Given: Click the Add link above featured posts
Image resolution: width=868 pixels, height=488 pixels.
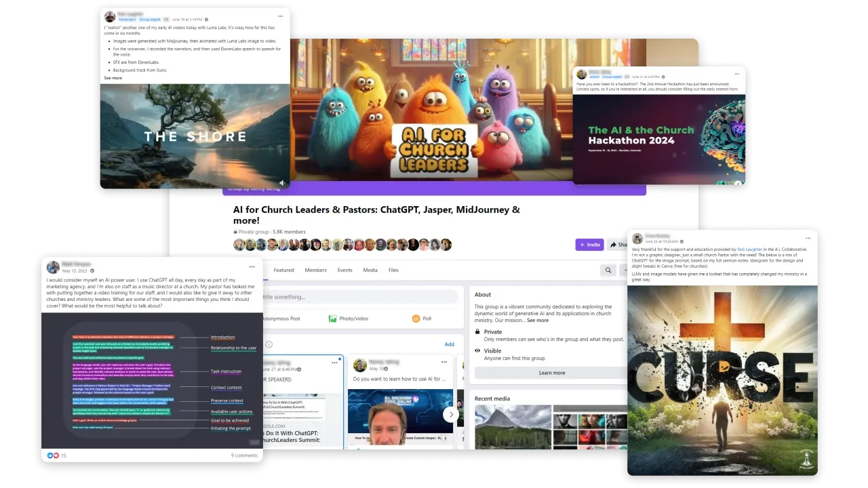Looking at the screenshot, I should (449, 344).
